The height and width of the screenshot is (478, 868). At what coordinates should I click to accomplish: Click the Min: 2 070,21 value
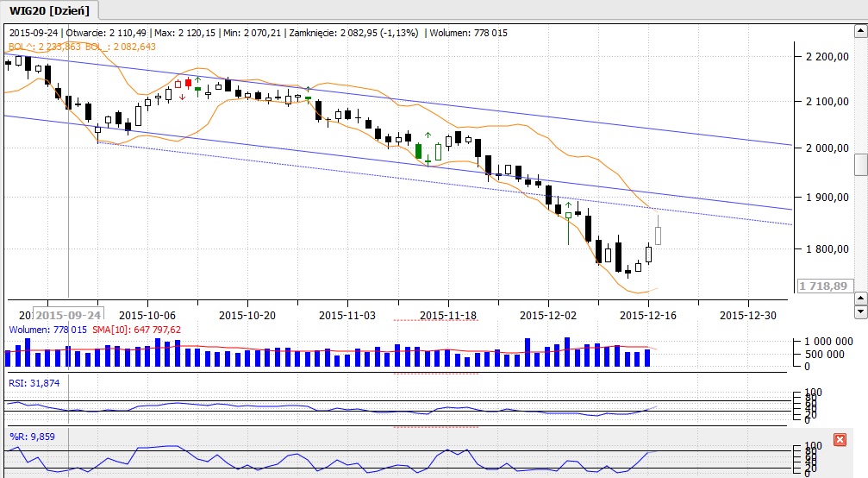(253, 33)
